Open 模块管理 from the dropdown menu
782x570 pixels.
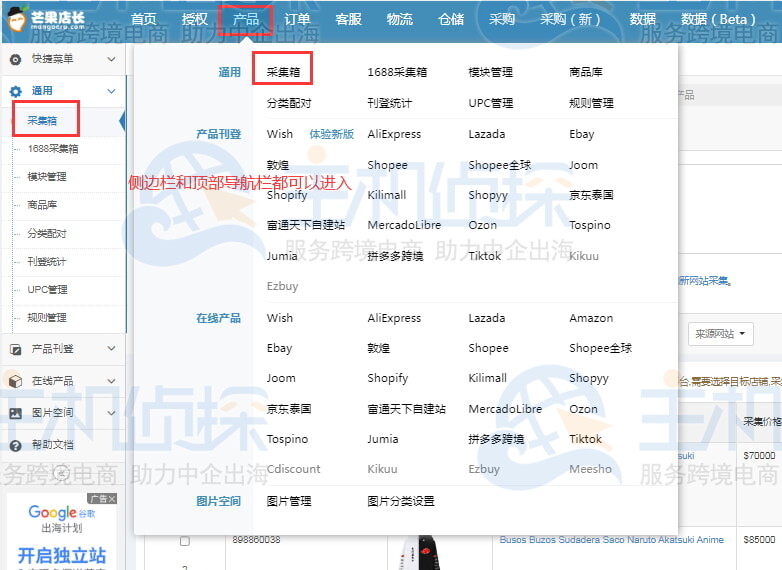tap(491, 72)
